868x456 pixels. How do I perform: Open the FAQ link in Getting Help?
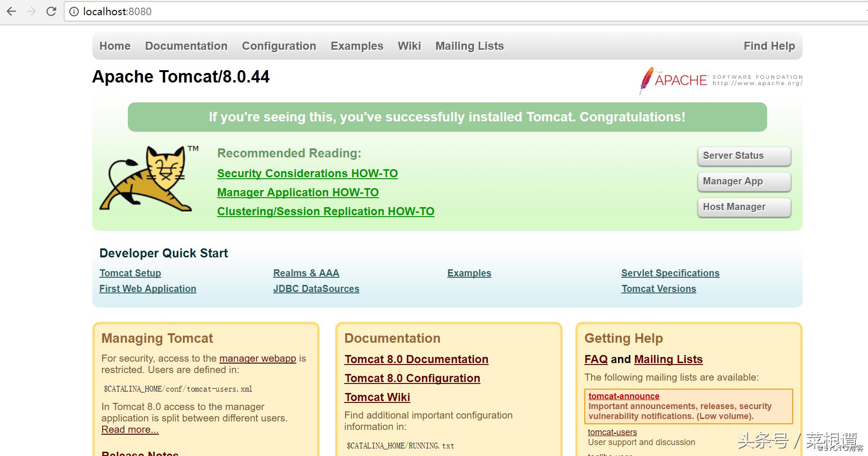pyautogui.click(x=596, y=359)
